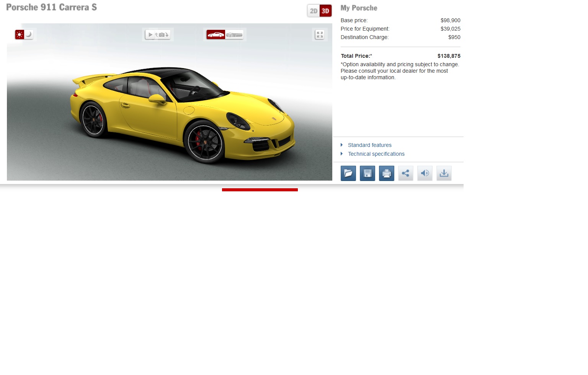This screenshot has width=588, height=375.
Task: Enter fullscreen car view
Action: [320, 35]
